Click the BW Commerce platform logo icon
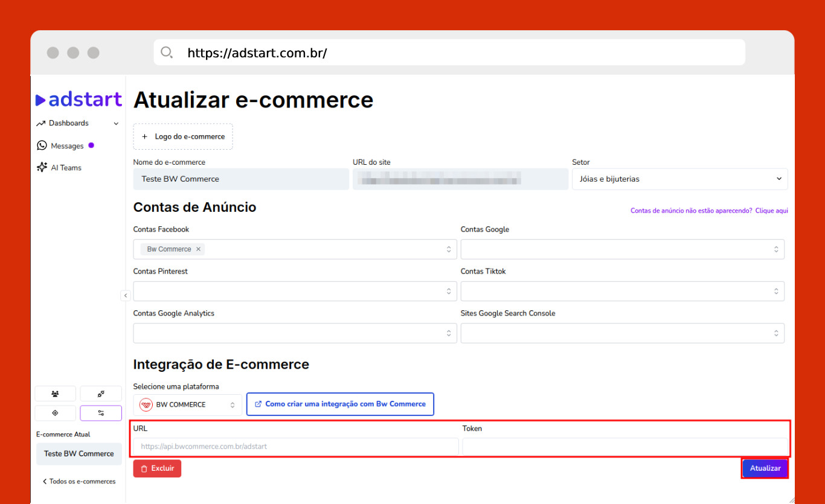Screen dimensions: 825x504 (146, 405)
